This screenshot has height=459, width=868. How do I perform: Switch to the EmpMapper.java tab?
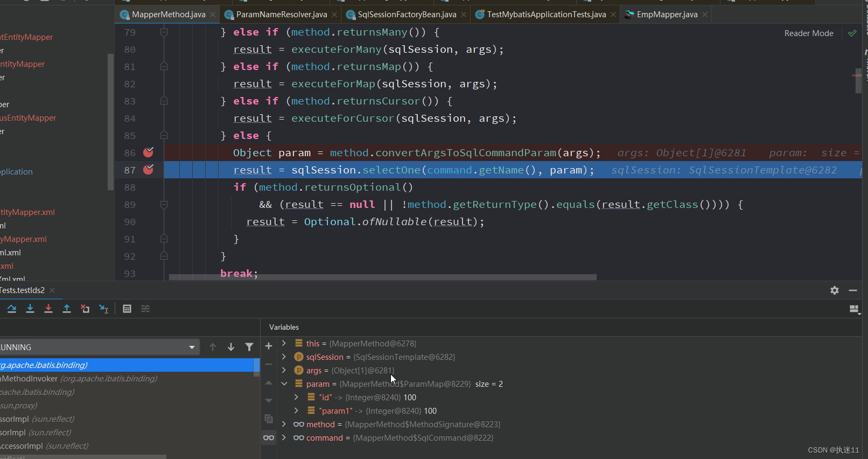coord(667,15)
